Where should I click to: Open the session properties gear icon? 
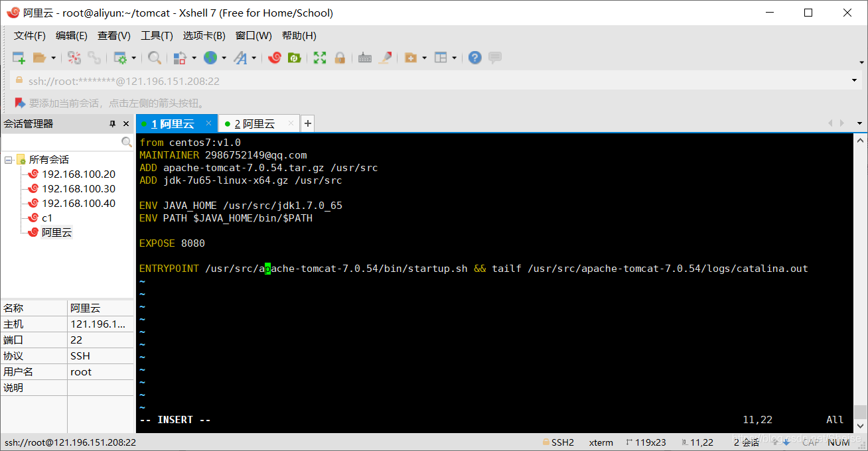[x=120, y=58]
